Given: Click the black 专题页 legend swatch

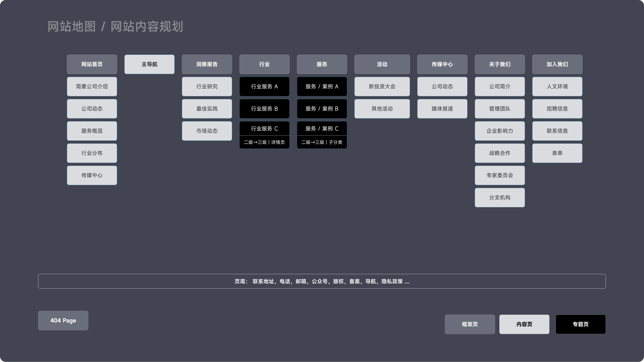Looking at the screenshot, I should [x=580, y=324].
